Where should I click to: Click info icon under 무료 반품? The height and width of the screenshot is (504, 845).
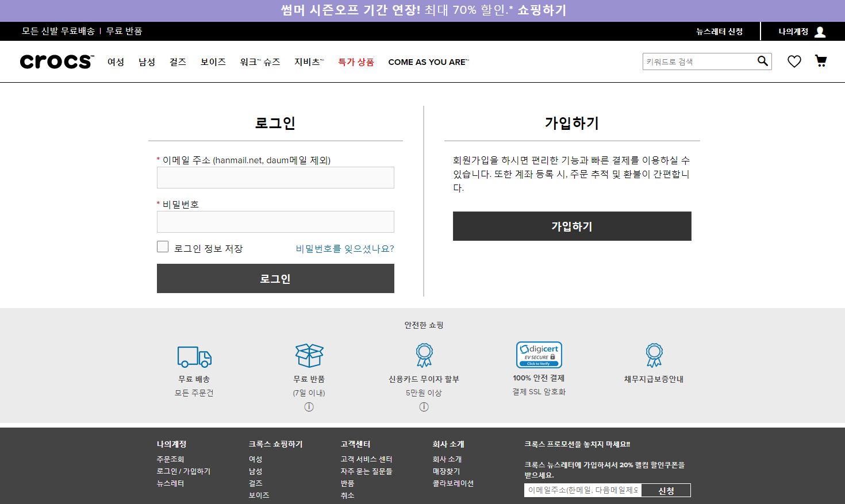tap(309, 407)
